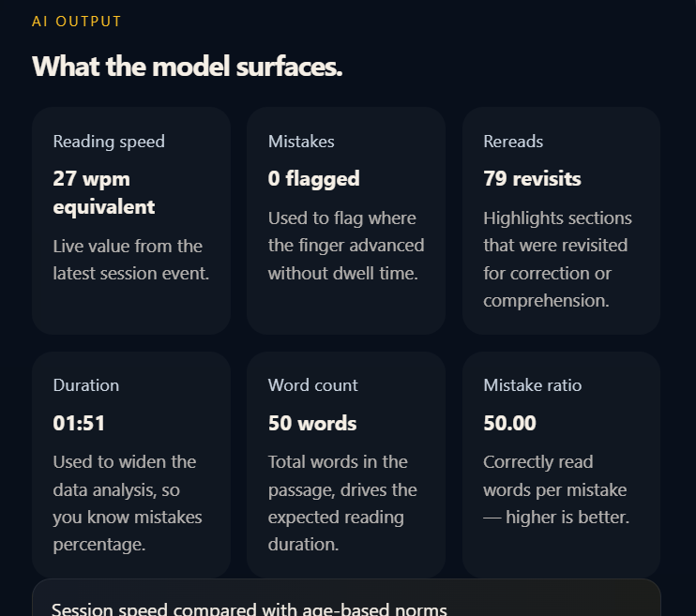Click the 27 wpm equivalent value
Viewport: 696px width, 616px height.
tap(104, 192)
